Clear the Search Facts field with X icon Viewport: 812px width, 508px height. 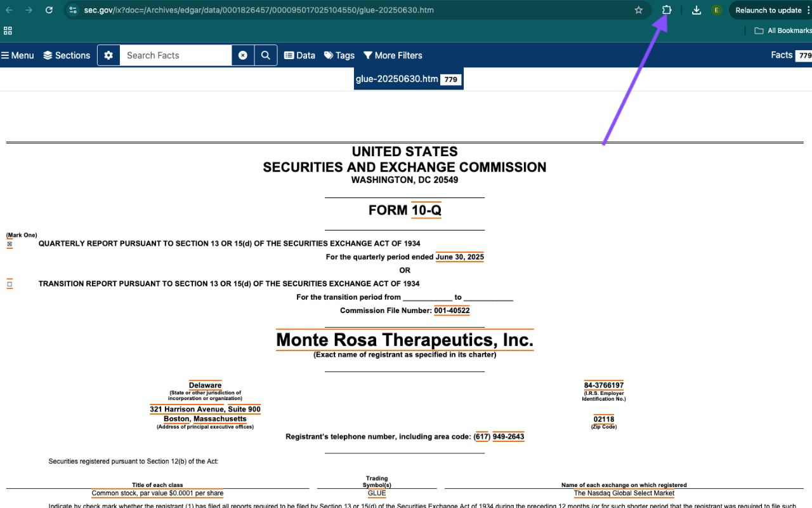point(243,55)
